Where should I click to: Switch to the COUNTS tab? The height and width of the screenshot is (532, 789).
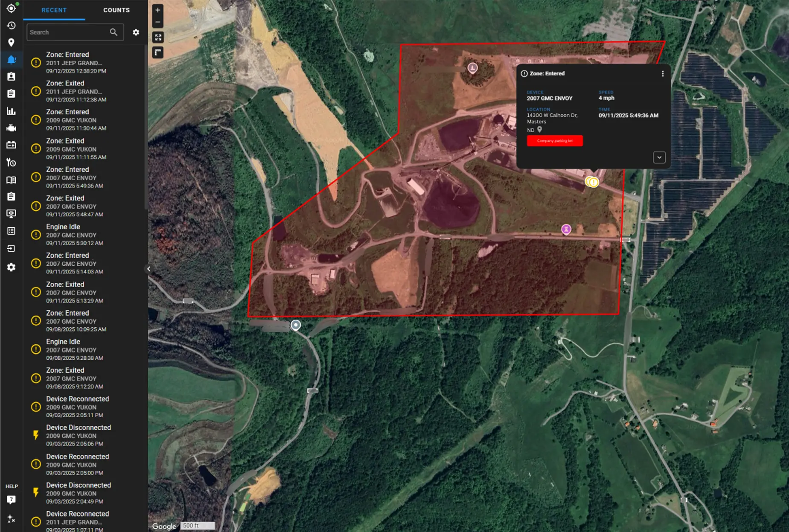tap(116, 10)
